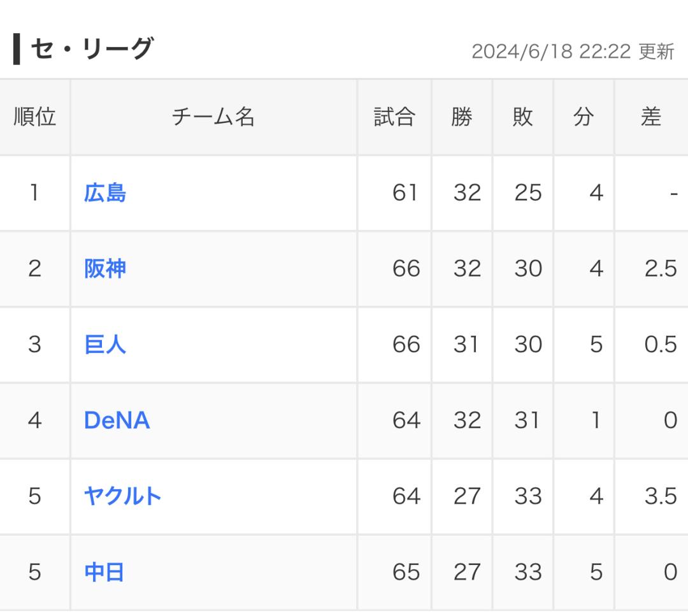Open the 巨人 team link
Image resolution: width=688 pixels, height=616 pixels.
point(105,345)
